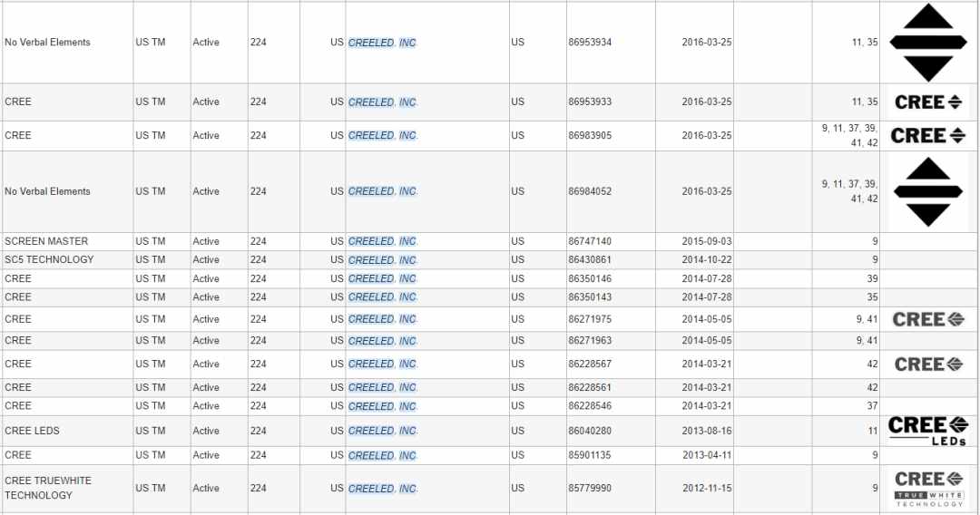Click CREELED, INC. link for serial 85901135

pos(383,455)
